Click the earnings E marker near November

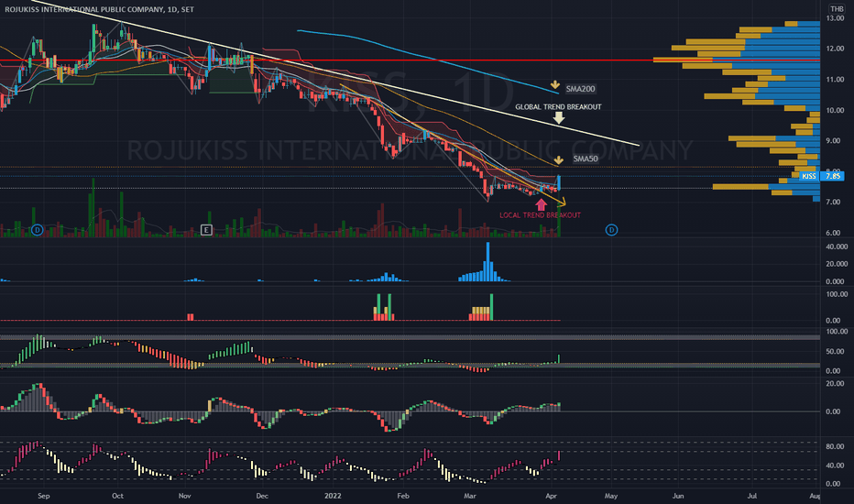click(206, 230)
